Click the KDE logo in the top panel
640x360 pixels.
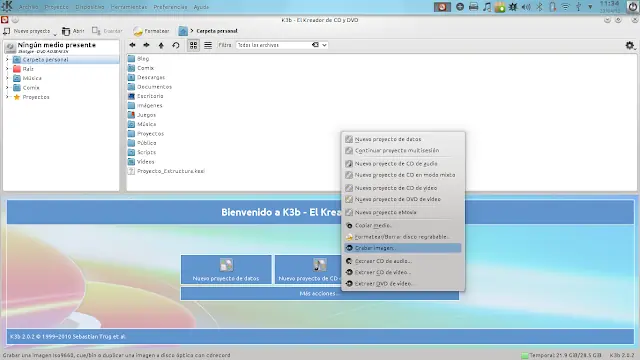7,6
